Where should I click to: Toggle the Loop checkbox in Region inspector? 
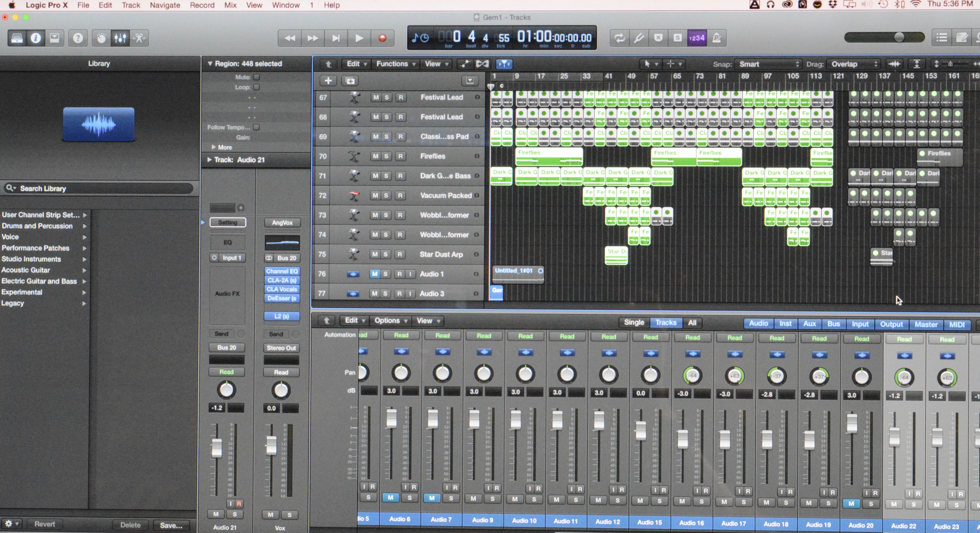pyautogui.click(x=257, y=87)
